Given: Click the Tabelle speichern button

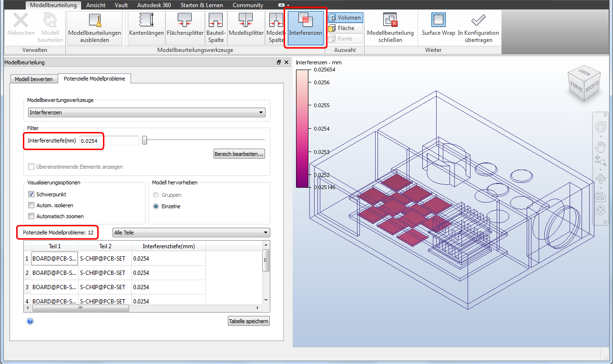Looking at the screenshot, I should pos(249,321).
